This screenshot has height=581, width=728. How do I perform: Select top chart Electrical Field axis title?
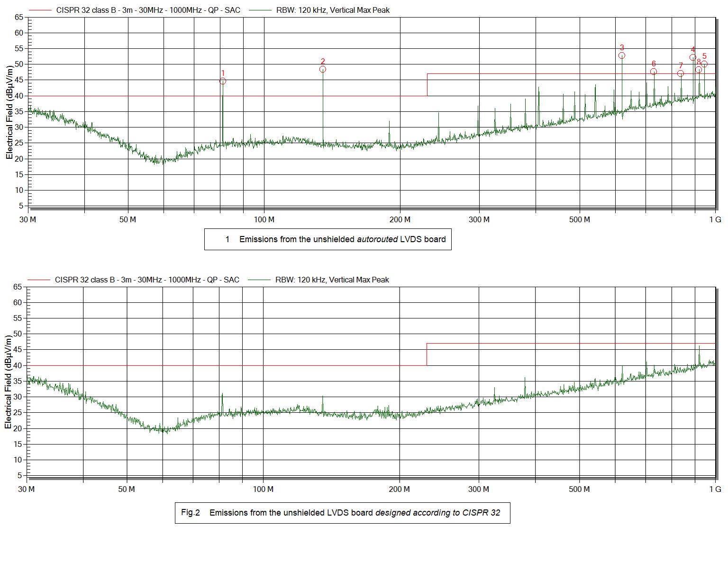pos(9,113)
